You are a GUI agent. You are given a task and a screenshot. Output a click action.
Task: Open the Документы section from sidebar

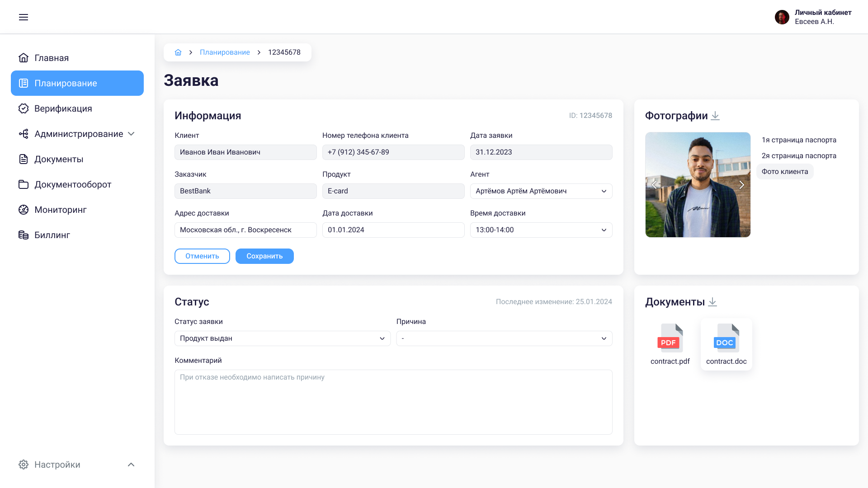(x=59, y=159)
